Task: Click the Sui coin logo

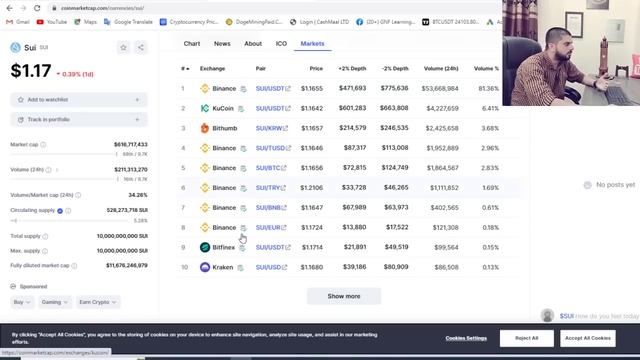Action: tap(16, 47)
